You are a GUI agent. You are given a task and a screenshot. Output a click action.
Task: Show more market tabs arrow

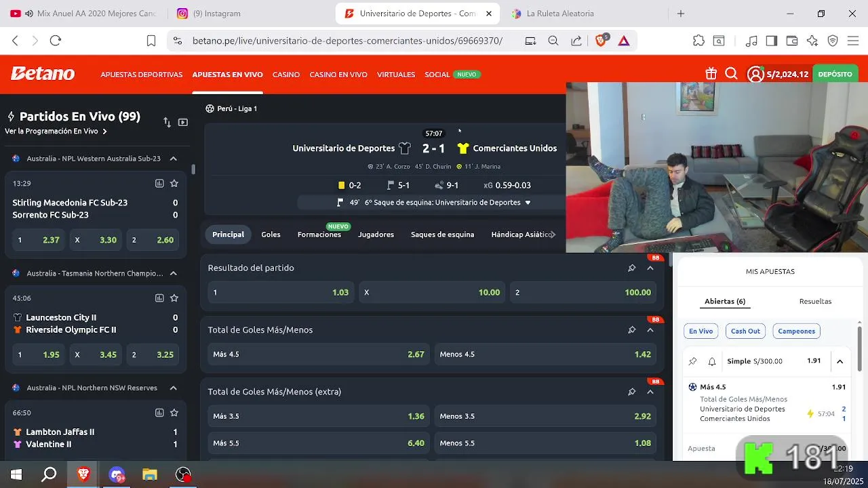[x=553, y=235]
